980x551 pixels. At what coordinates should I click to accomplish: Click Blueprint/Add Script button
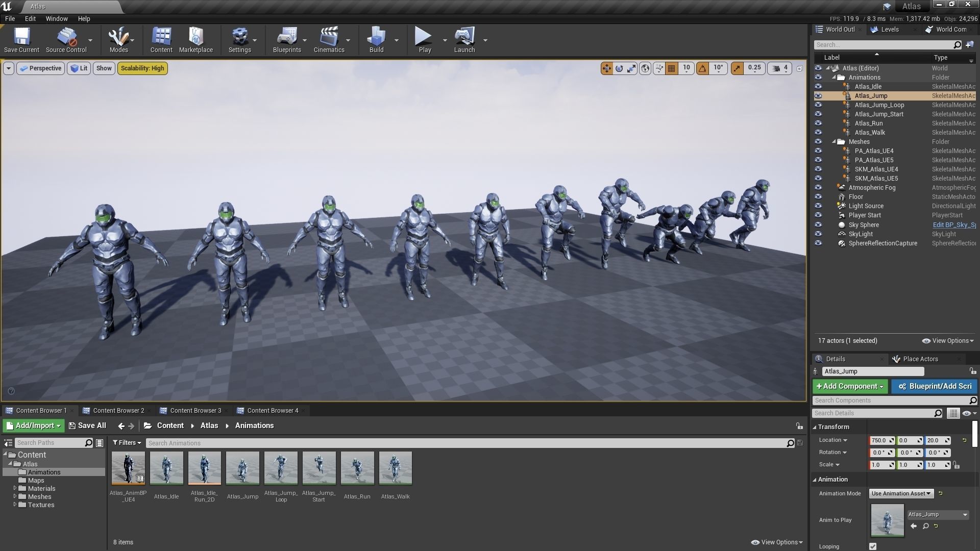tap(934, 387)
